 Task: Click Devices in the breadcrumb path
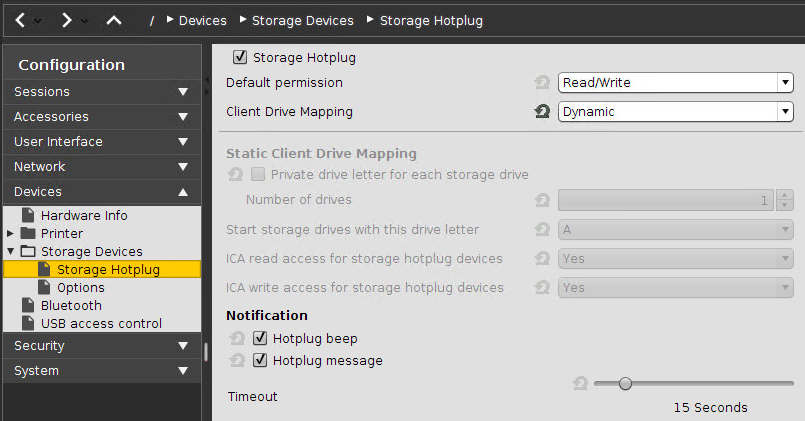click(202, 20)
